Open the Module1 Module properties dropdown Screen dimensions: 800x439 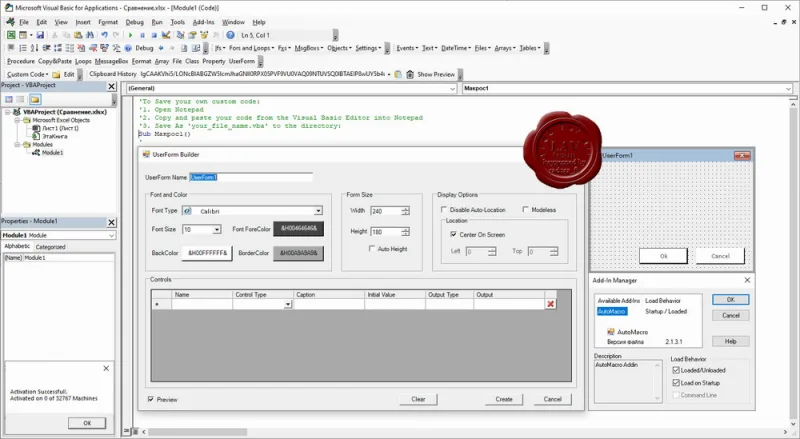click(111, 235)
